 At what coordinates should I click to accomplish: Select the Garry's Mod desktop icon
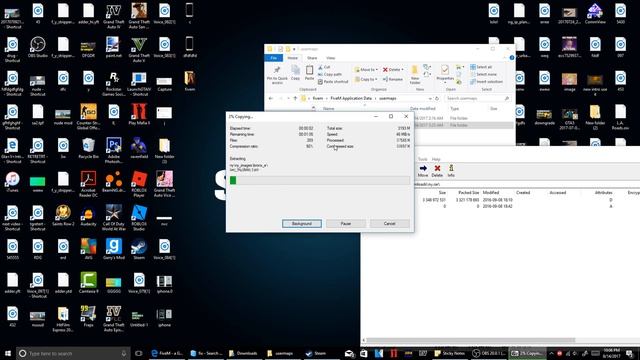113,249
